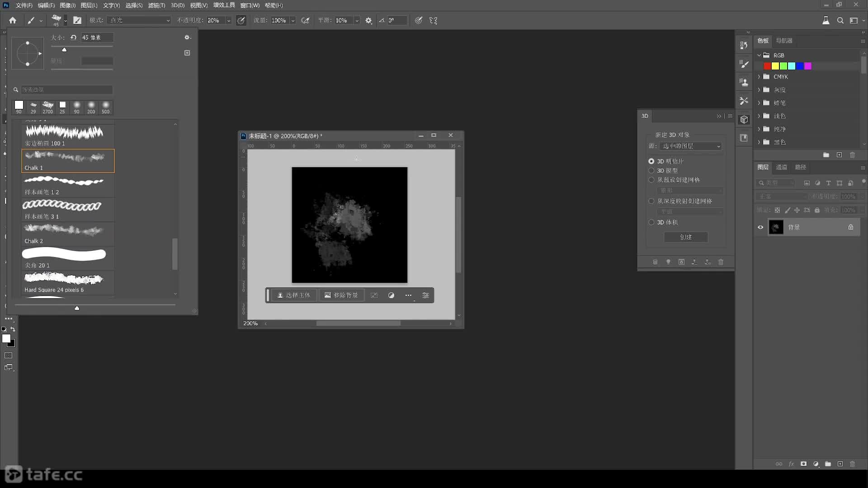Open the blend mode dropdown in options bar
Image resolution: width=868 pixels, height=488 pixels.
(139, 20)
